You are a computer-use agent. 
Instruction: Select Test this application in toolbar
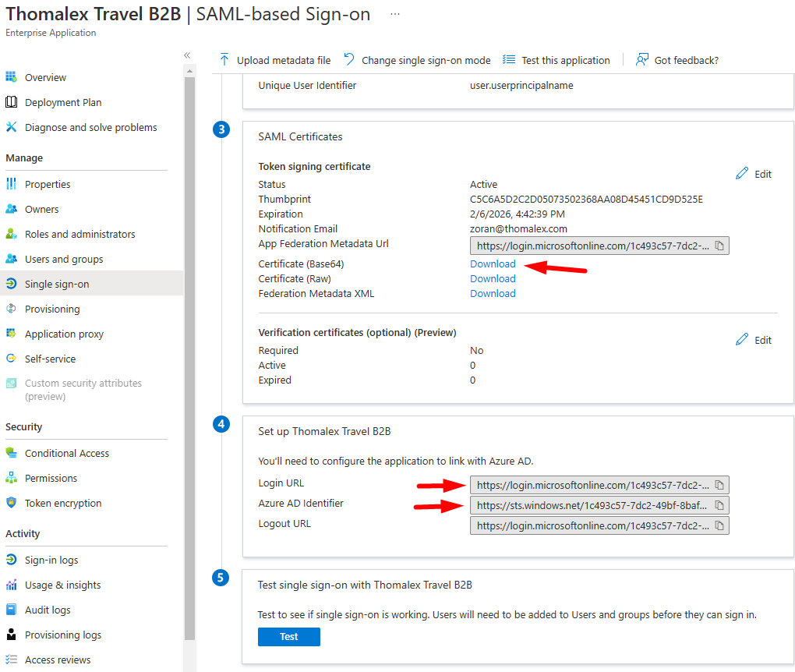click(x=556, y=60)
